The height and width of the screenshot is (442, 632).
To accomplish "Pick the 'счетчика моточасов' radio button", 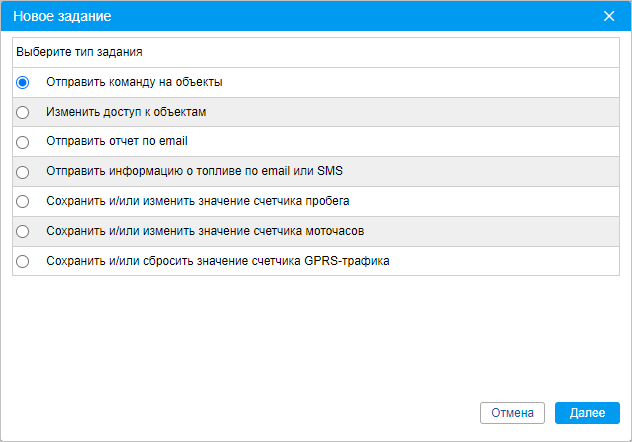I will click(x=23, y=231).
